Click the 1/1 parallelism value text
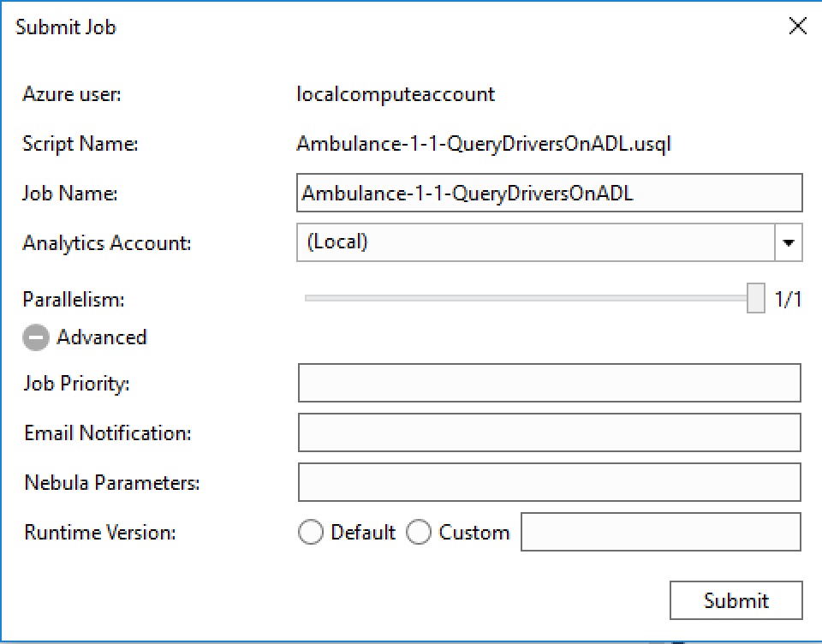 789,299
